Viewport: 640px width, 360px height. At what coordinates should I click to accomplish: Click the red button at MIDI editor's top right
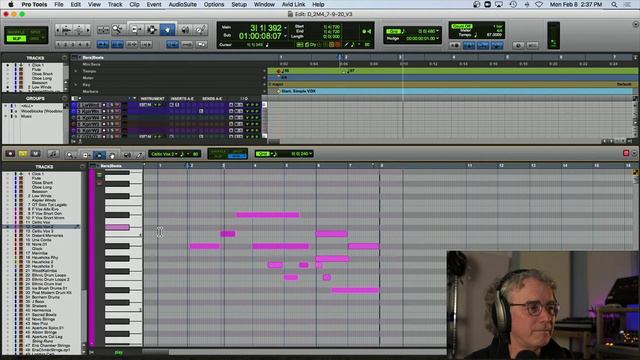626,153
